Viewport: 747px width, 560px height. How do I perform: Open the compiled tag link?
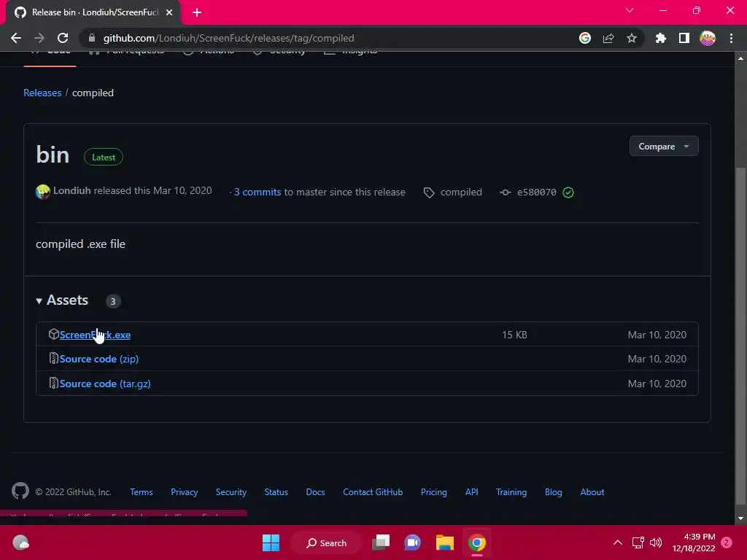coord(461,192)
